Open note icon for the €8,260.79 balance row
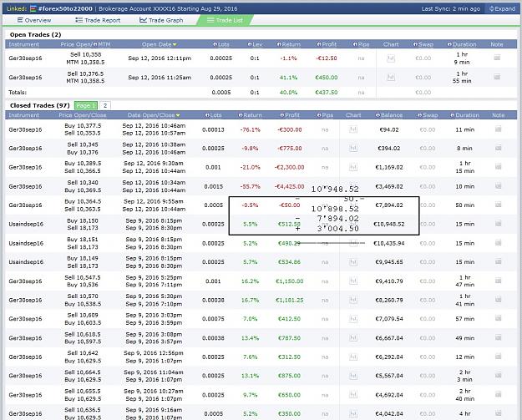522x420 pixels. [498, 300]
